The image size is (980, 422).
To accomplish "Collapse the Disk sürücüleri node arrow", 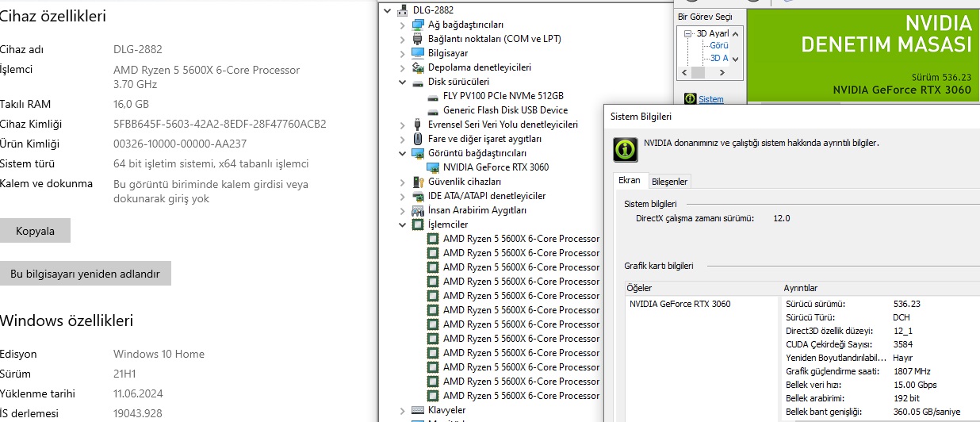I will click(x=403, y=82).
